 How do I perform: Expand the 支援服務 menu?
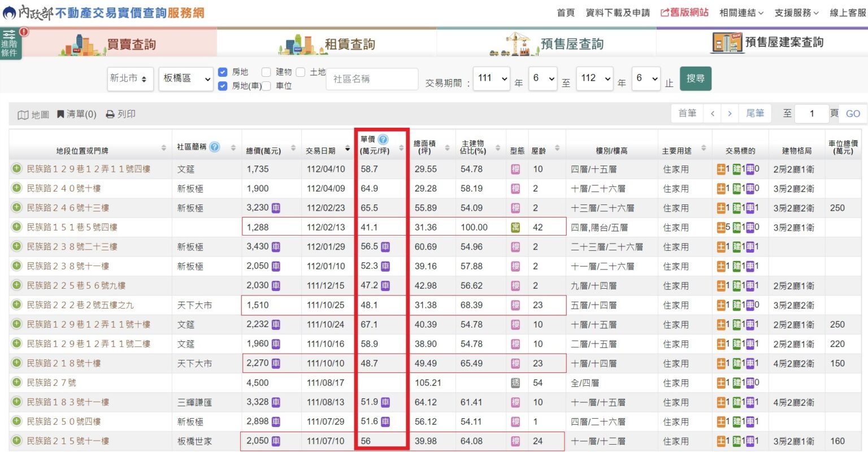pyautogui.click(x=796, y=12)
